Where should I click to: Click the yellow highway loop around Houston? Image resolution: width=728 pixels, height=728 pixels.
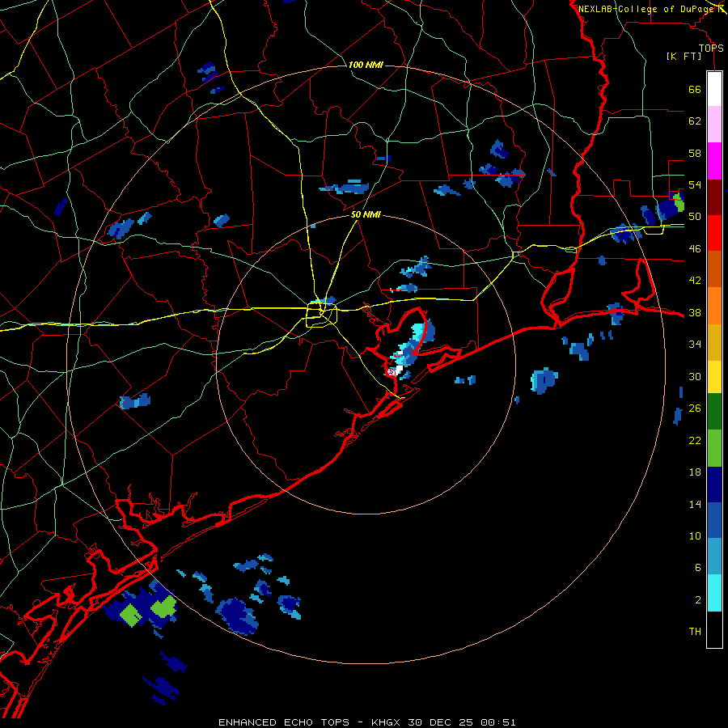[x=321, y=314]
